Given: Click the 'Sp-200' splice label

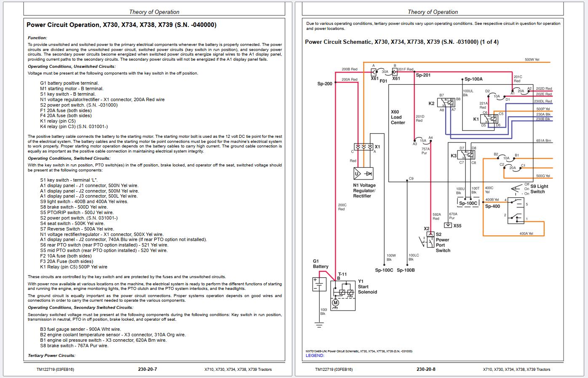Looking at the screenshot, I should click(325, 84).
